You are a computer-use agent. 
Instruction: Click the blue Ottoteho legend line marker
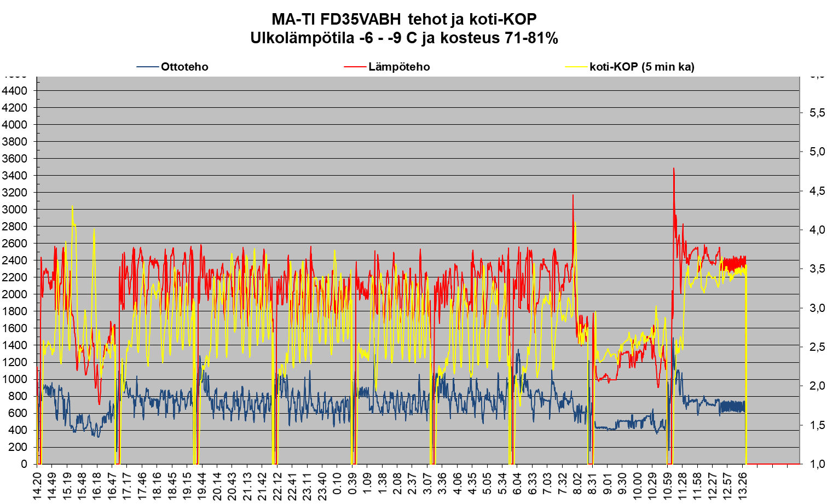147,67
